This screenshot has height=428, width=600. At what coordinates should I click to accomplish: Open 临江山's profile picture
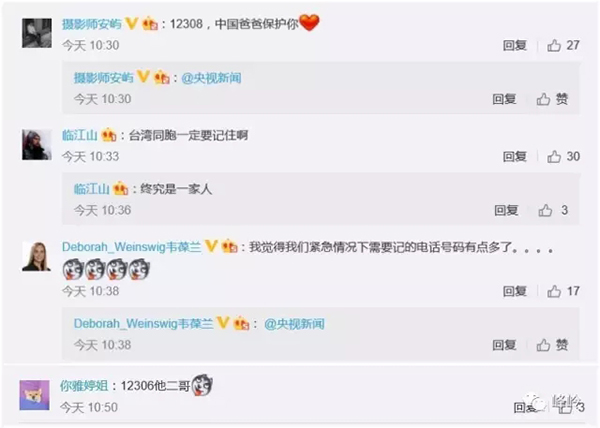click(x=37, y=145)
